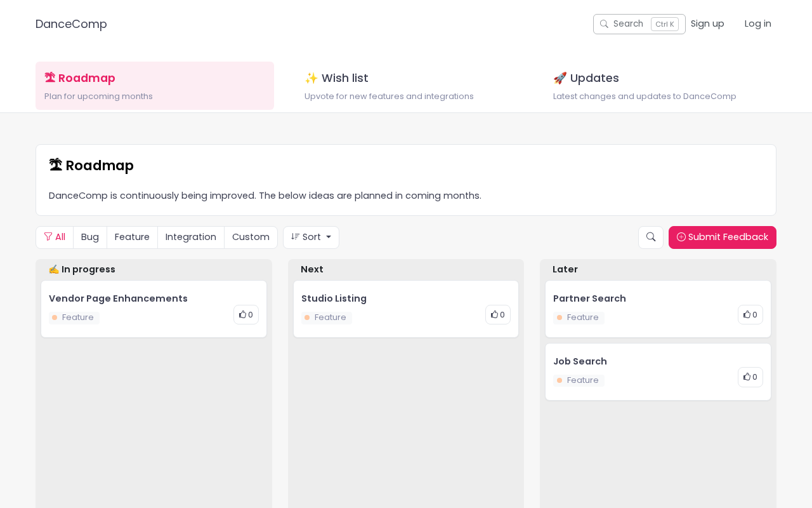Upvote the Job Search idea

(750, 377)
